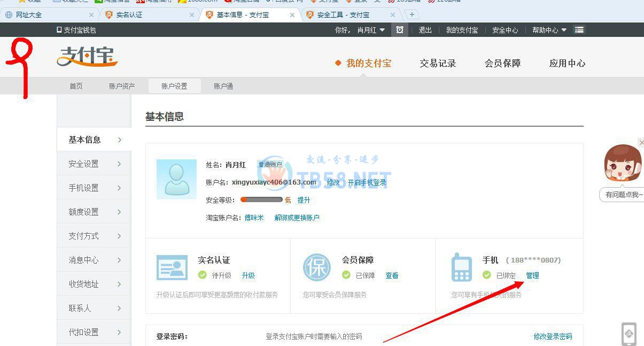Open the list menu icon beside 帮助中心
Screen dimensions: 644x346
[579, 30]
